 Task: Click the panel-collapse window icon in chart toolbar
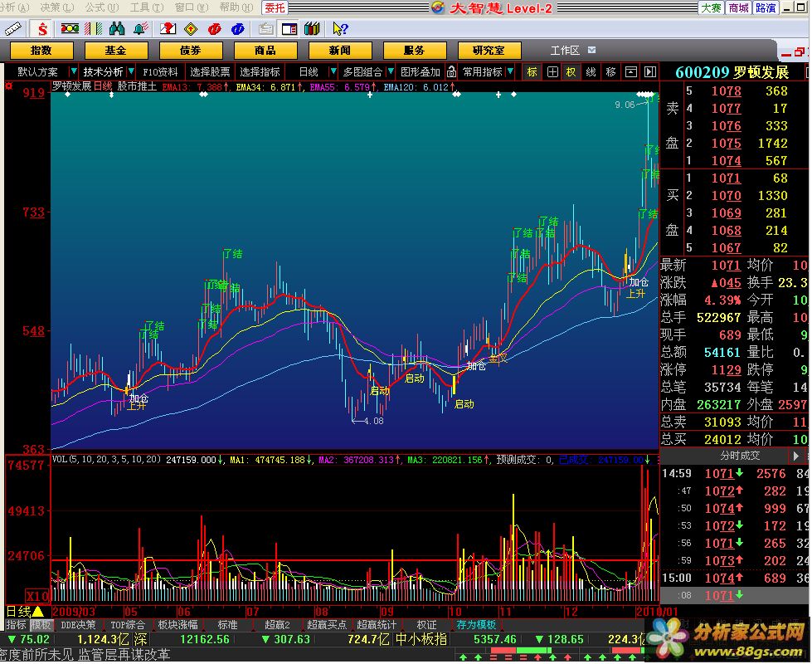coord(630,72)
